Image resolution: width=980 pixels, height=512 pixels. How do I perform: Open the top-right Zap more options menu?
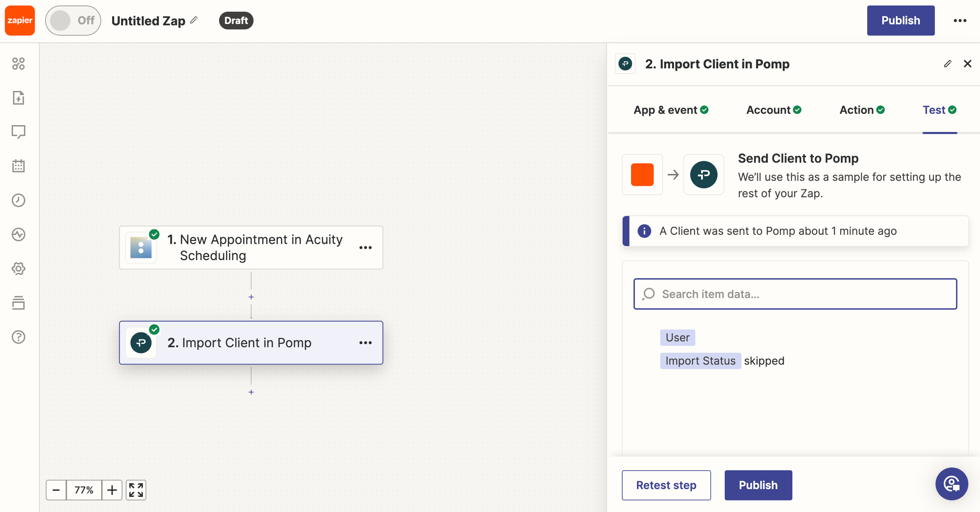coord(960,20)
